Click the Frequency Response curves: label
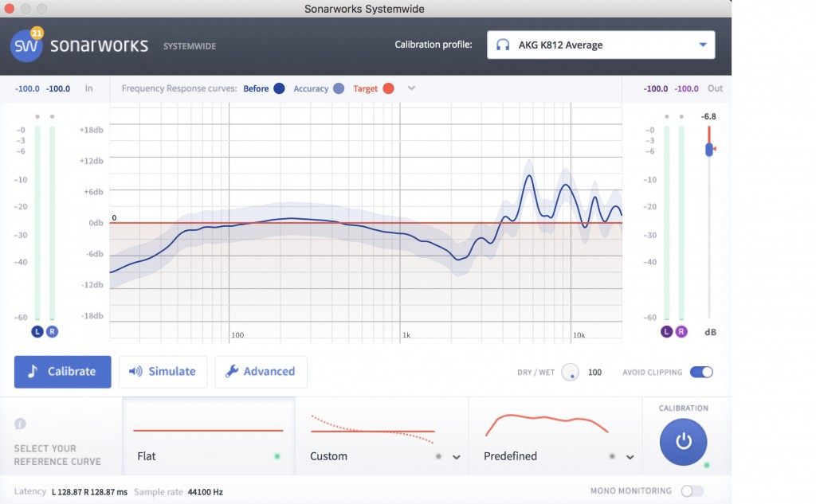816x504 pixels. (179, 88)
